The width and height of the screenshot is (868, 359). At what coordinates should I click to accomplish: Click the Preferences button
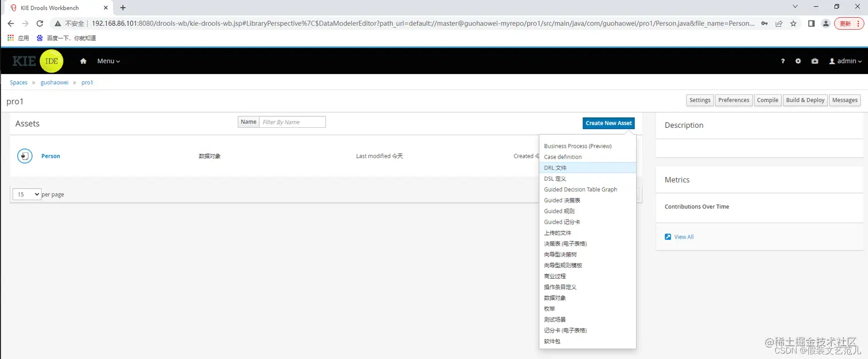734,100
